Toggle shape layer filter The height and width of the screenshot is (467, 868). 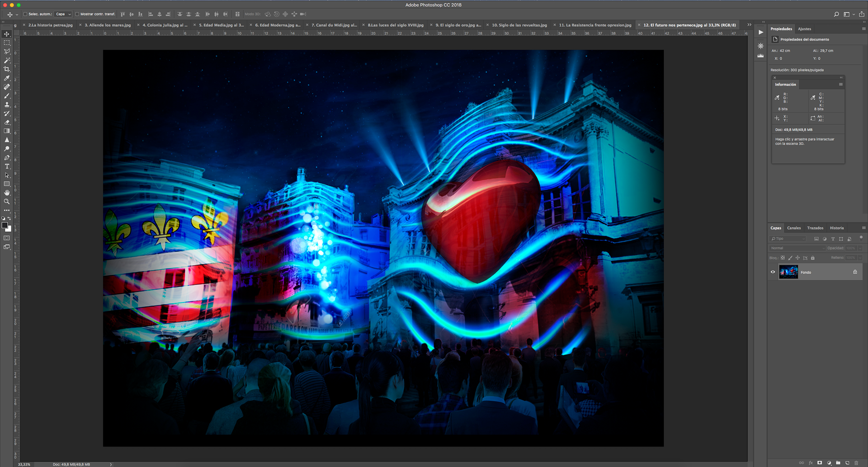841,239
